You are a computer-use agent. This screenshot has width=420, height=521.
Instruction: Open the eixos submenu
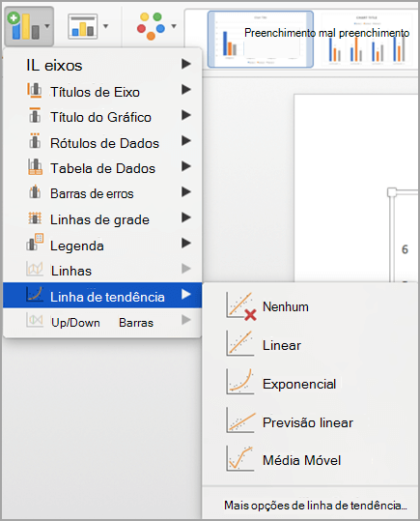coord(102,65)
